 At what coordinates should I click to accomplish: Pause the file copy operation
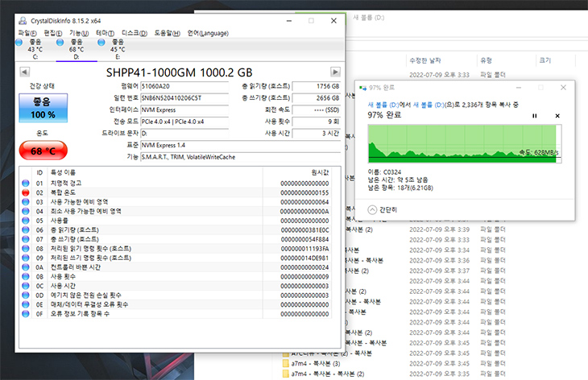coord(534,116)
